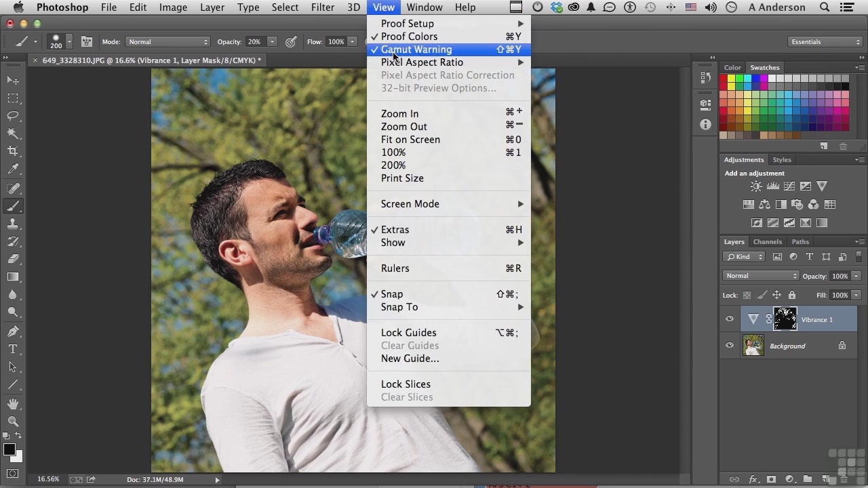Add a Channel Mixer adjustment
The height and width of the screenshot is (488, 868).
[x=813, y=205]
